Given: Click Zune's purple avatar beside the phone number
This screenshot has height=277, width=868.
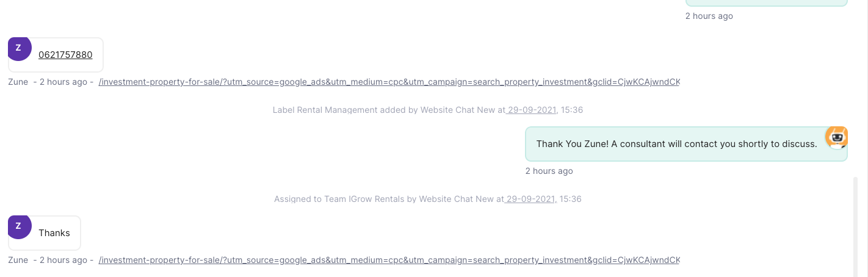Looking at the screenshot, I should tap(19, 48).
